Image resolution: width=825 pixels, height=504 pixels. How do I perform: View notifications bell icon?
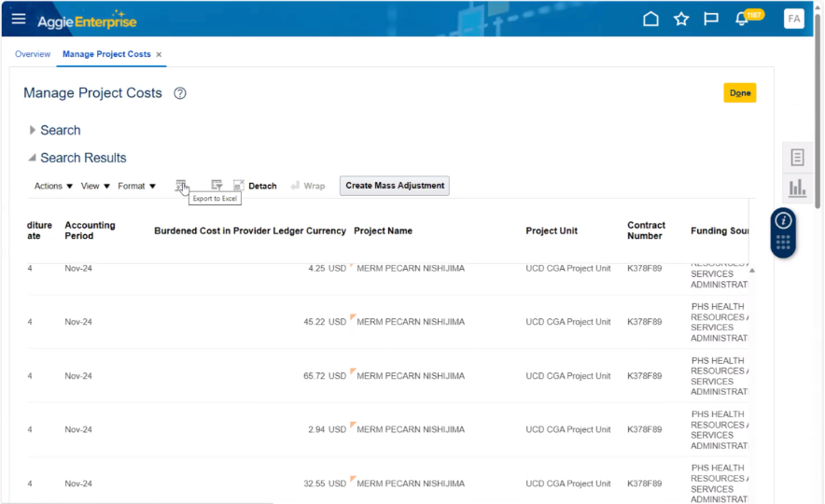[742, 20]
